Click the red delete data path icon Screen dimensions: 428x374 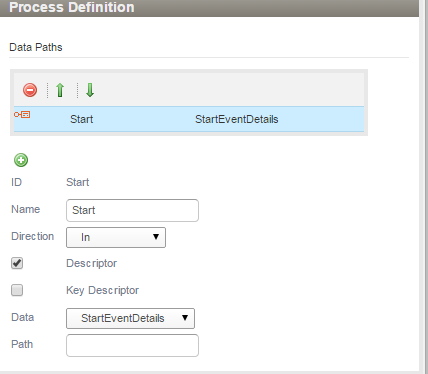tap(30, 90)
